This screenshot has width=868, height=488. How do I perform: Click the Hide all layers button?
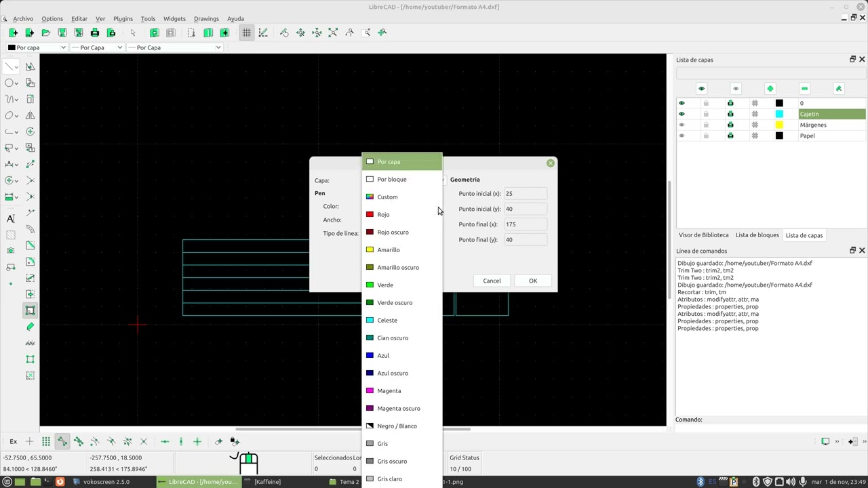pos(736,89)
